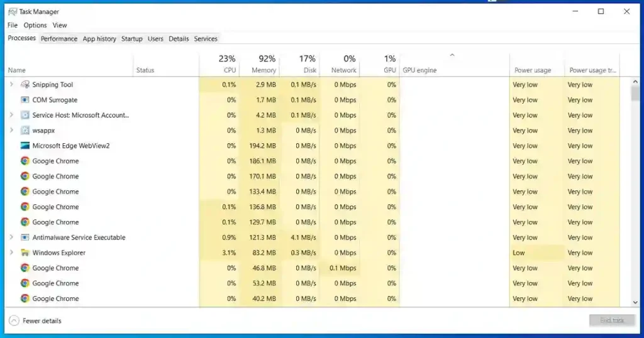Select Antimalware Service Executable name
This screenshot has height=338, width=644.
pos(79,237)
